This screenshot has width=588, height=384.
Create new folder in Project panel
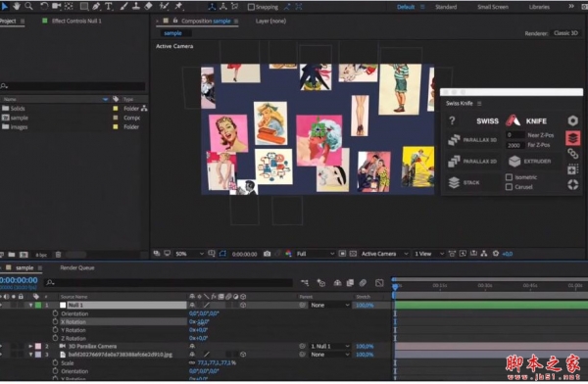(x=12, y=255)
